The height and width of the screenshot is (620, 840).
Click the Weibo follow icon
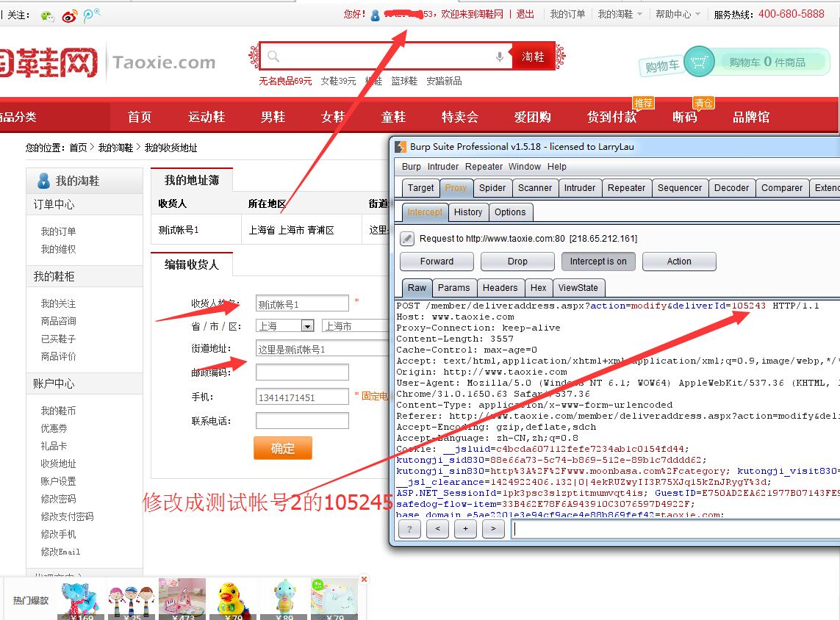(69, 16)
